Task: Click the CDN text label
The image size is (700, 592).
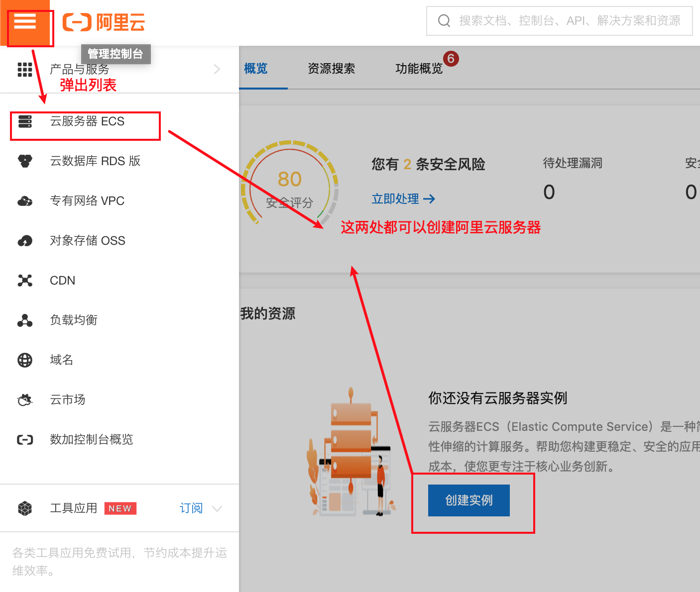Action: [63, 281]
